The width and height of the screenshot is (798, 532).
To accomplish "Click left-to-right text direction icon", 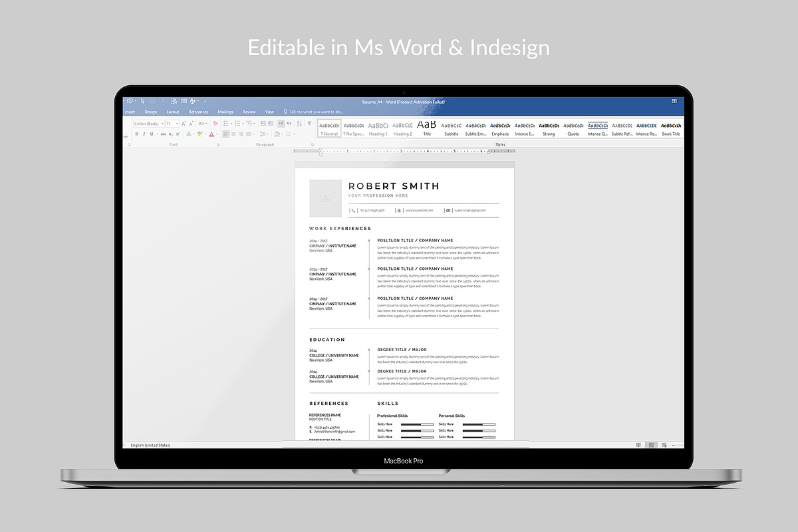I will coord(281,124).
